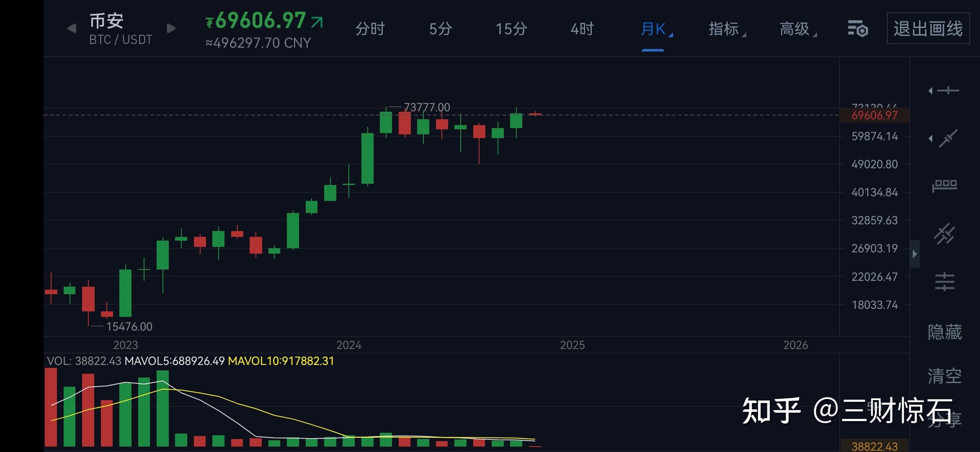This screenshot has width=980, height=452.
Task: Click the 69606.97 price label on axis
Action: [x=875, y=116]
